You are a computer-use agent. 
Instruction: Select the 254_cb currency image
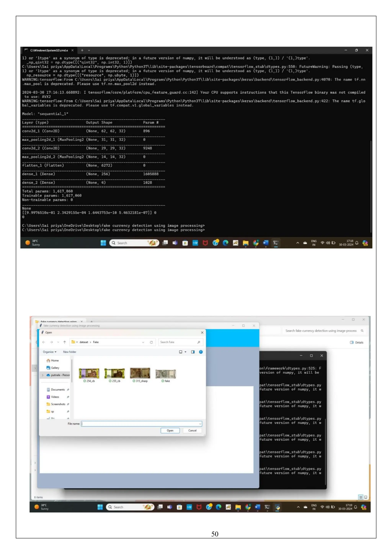[89, 374]
